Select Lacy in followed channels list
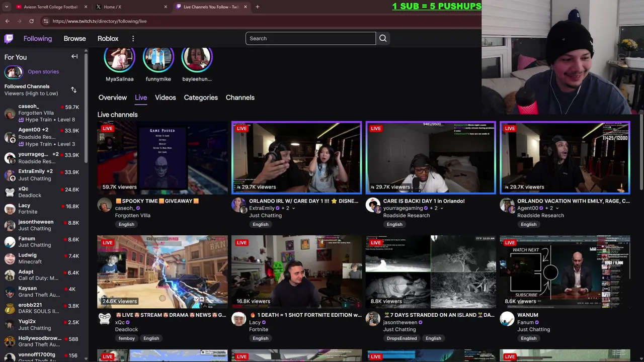This screenshot has height=362, width=644. pos(43,209)
